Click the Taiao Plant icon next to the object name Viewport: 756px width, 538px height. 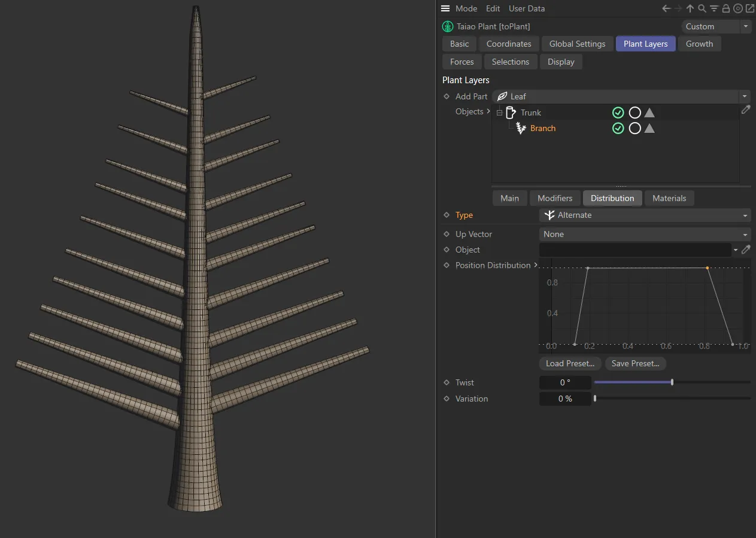[447, 26]
